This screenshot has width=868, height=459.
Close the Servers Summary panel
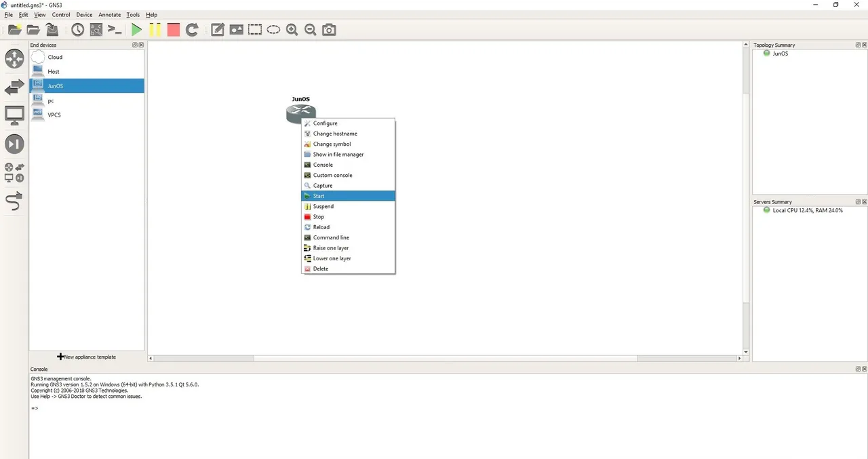tap(865, 202)
